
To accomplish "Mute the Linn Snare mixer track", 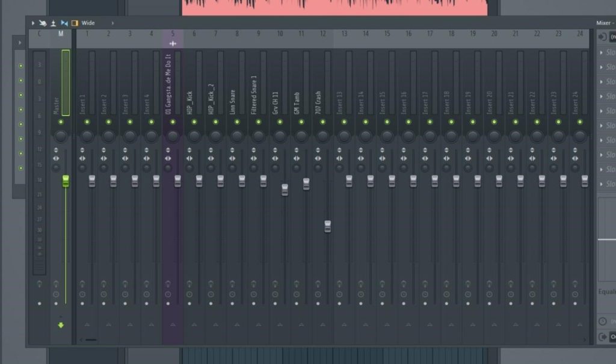I will (x=237, y=122).
